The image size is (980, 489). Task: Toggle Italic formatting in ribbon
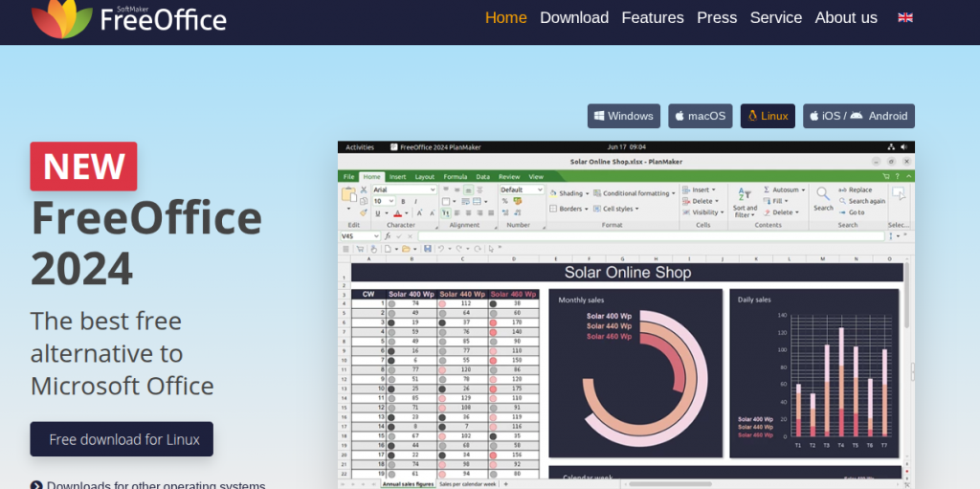tap(413, 201)
